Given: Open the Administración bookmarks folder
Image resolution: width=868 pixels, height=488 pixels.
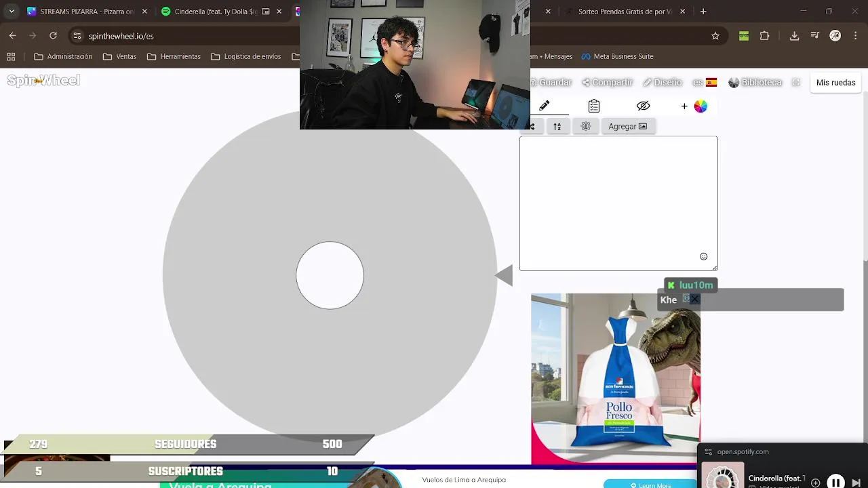Looking at the screenshot, I should 63,57.
